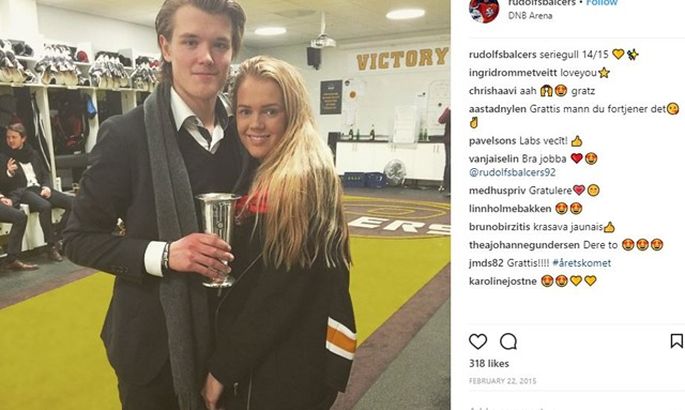Open comments via speech bubble icon
Screen dimensions: 685x410
pos(509,341)
